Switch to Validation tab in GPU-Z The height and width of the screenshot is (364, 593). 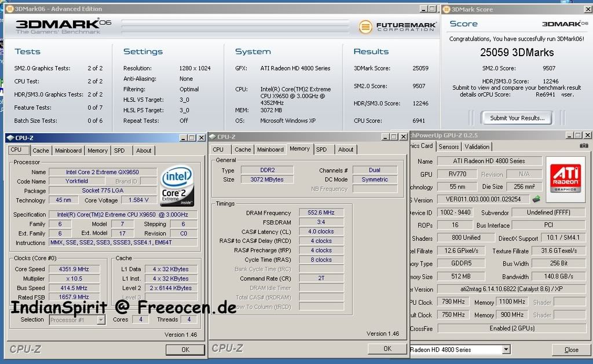(477, 146)
